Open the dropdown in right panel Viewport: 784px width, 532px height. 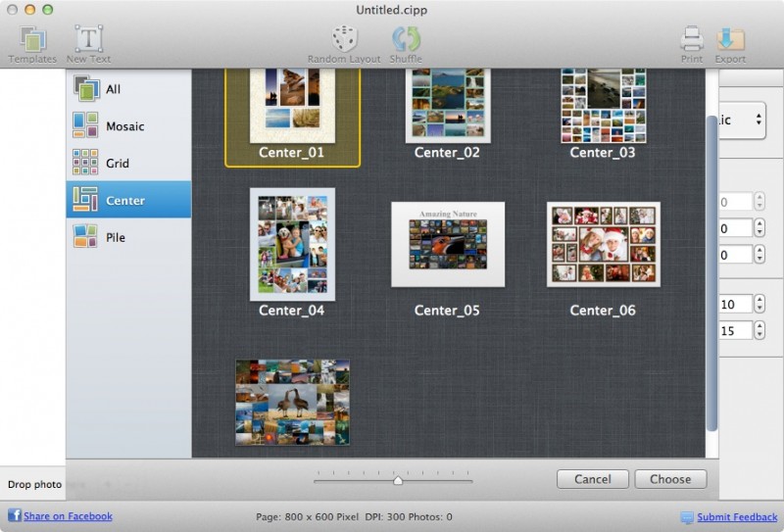coord(743,121)
